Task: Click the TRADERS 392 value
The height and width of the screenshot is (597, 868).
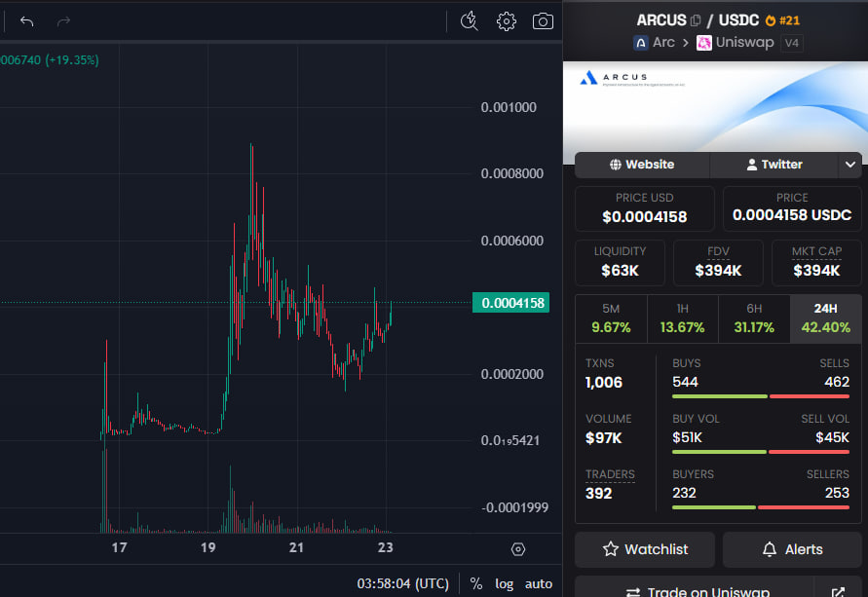Action: pyautogui.click(x=599, y=494)
